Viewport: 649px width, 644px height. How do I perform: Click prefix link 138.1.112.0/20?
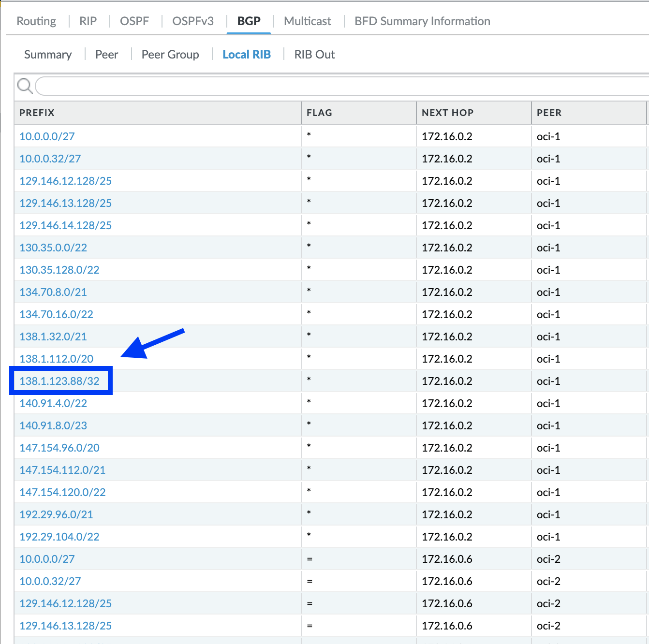point(57,359)
